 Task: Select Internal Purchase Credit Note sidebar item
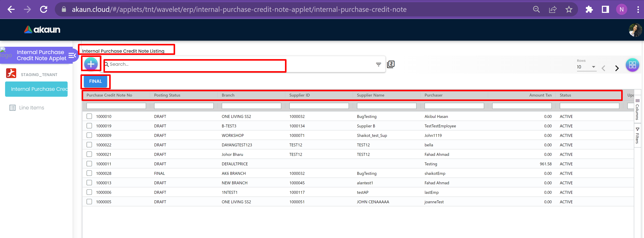[x=37, y=89]
